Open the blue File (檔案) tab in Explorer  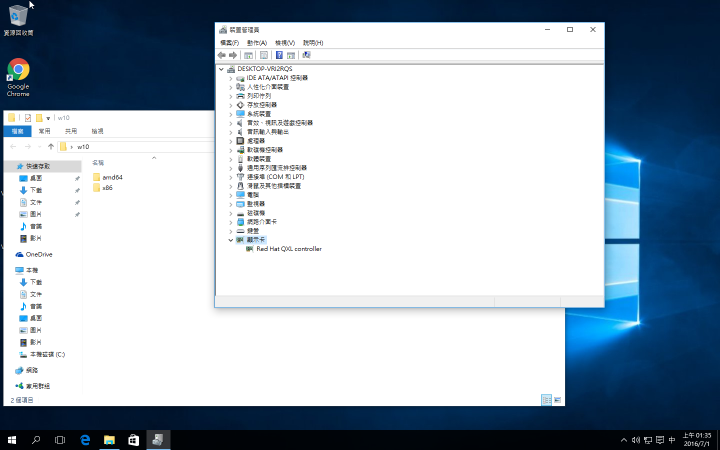pyautogui.click(x=17, y=131)
